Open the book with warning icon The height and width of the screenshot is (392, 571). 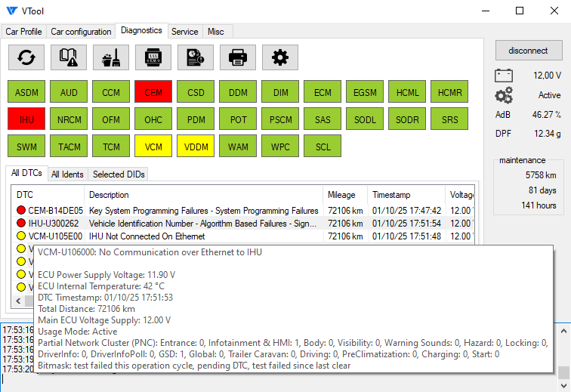pyautogui.click(x=69, y=57)
